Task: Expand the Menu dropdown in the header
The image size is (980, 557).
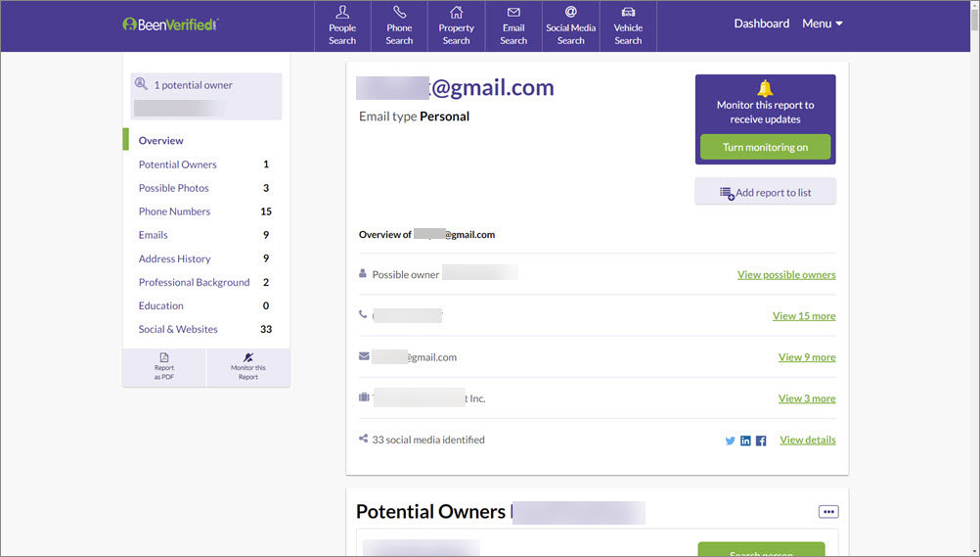Action: click(x=823, y=23)
